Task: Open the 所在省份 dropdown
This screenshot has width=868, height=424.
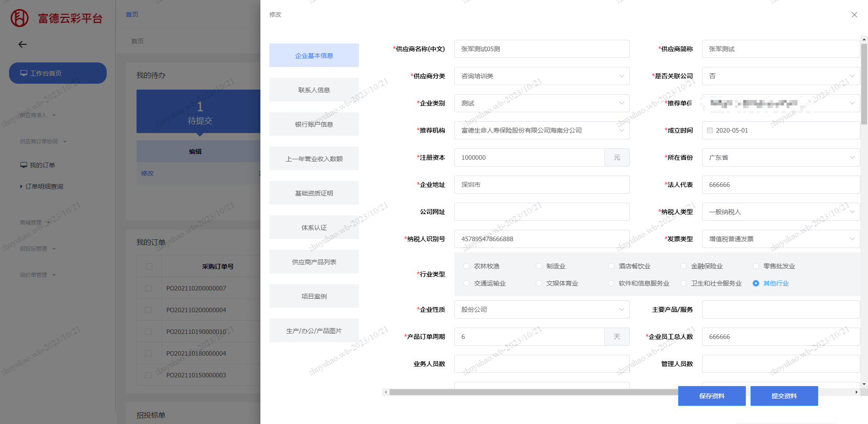Action: [x=781, y=157]
